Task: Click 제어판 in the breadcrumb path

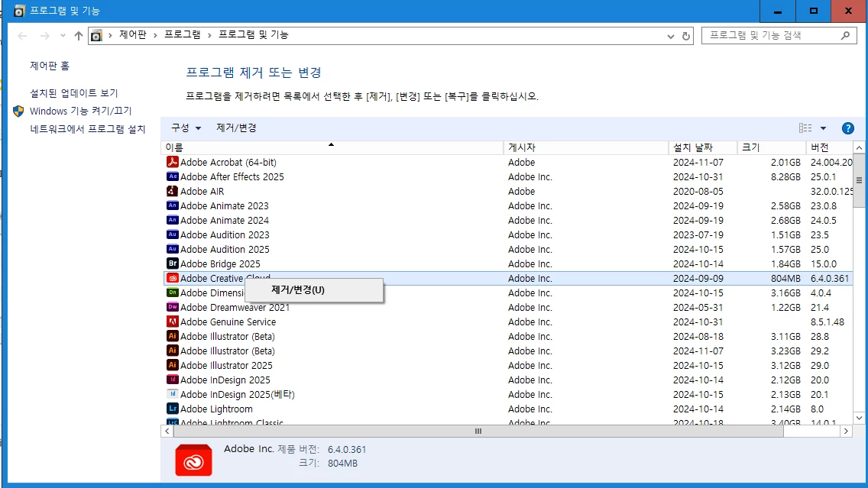Action: [133, 35]
